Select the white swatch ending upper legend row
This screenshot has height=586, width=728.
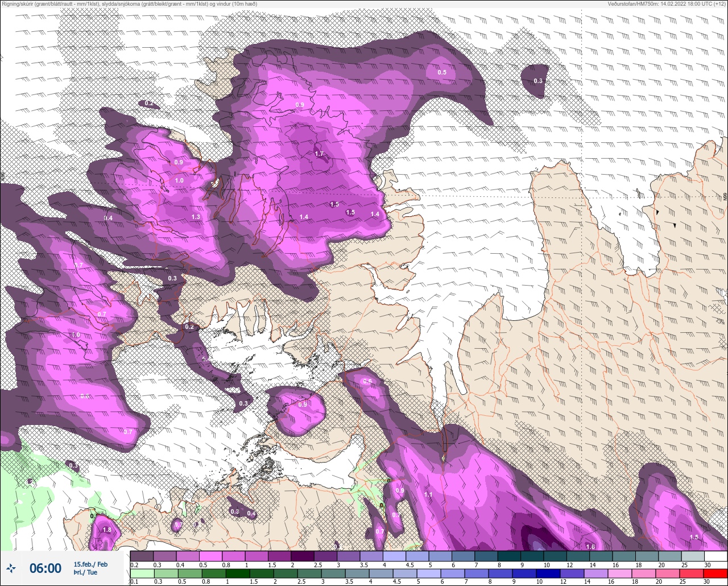tap(715, 556)
